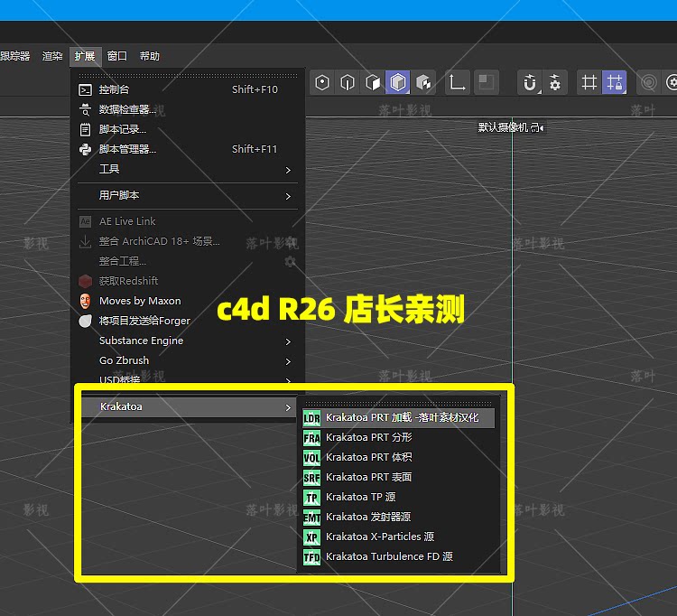
Task: Toggle the highlighted model mode cube icon
Action: pyautogui.click(x=398, y=82)
